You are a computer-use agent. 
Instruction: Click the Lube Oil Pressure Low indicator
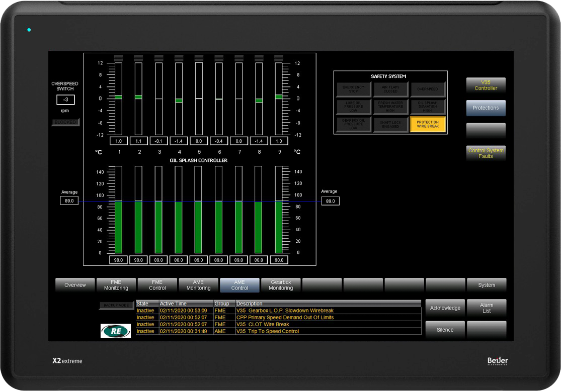(x=353, y=107)
